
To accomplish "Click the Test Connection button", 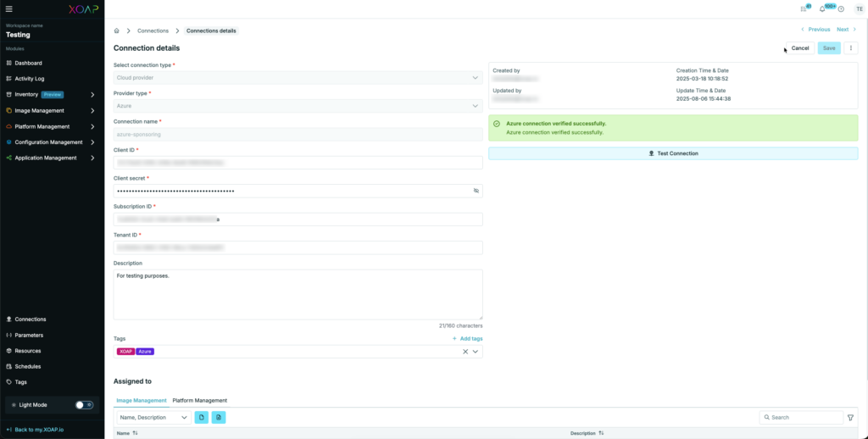I will coord(673,153).
